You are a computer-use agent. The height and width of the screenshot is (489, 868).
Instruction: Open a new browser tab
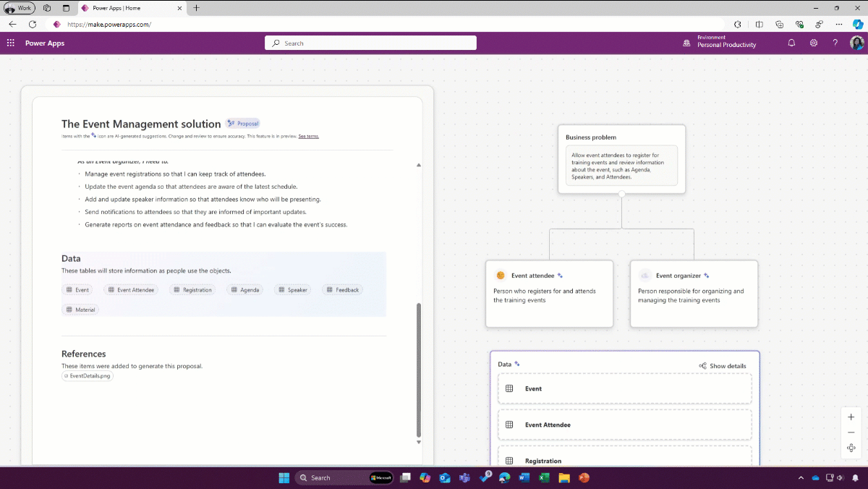click(x=197, y=8)
